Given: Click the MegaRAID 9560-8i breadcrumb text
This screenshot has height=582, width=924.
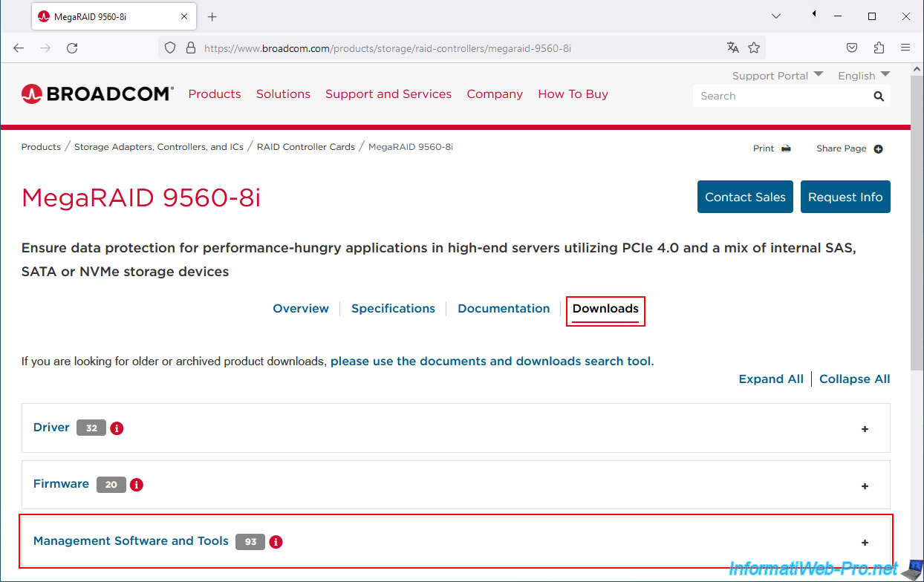Looking at the screenshot, I should click(x=411, y=147).
